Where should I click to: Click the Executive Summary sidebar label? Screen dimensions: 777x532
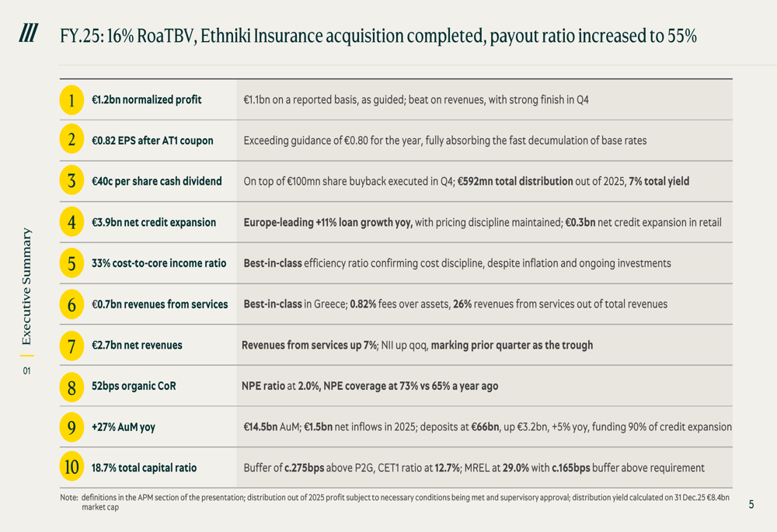coord(26,286)
